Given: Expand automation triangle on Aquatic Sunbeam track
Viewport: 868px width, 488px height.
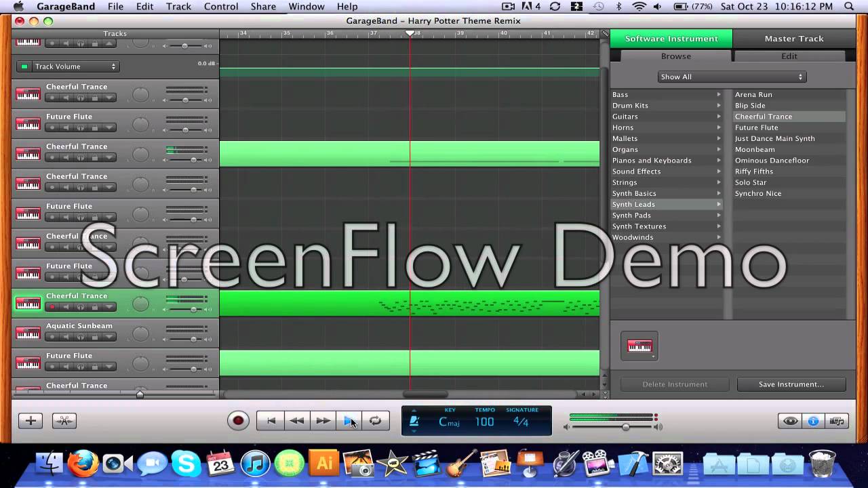Looking at the screenshot, I should tap(109, 337).
